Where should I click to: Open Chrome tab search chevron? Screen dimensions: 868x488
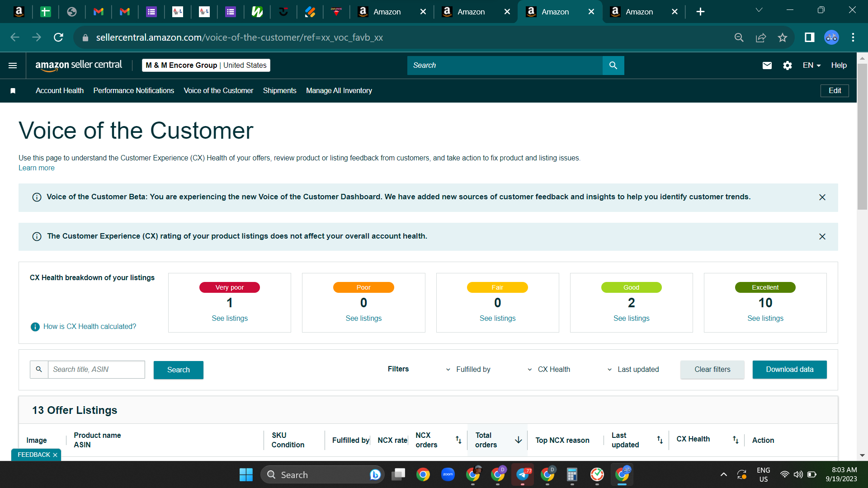click(759, 10)
